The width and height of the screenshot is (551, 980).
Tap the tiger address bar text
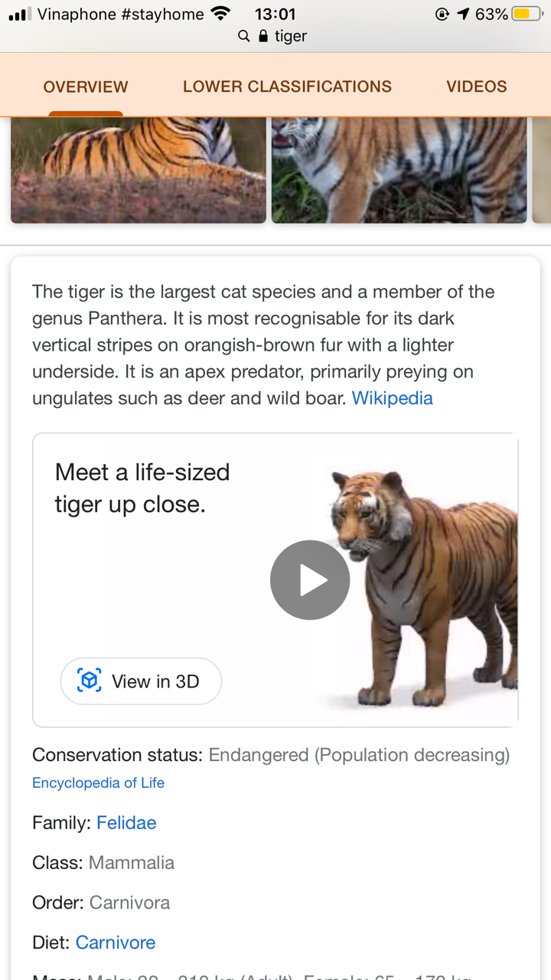pos(291,36)
